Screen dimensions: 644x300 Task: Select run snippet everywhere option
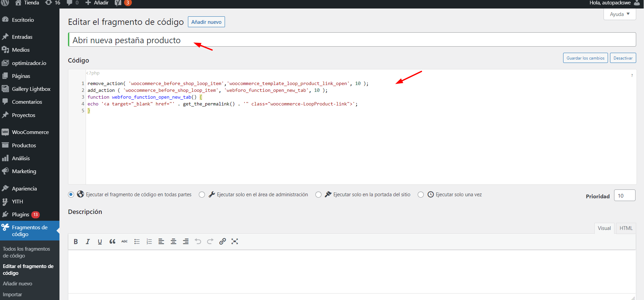click(x=71, y=195)
